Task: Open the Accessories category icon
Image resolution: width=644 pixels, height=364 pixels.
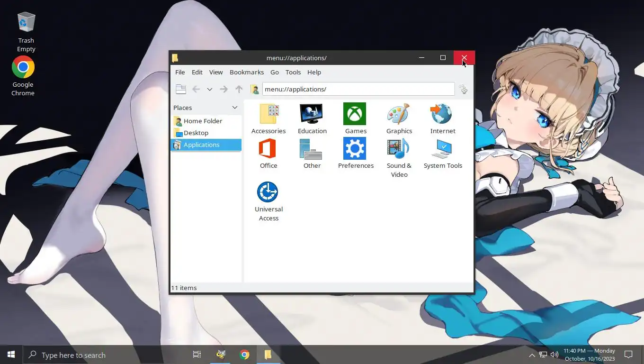Action: (268, 114)
